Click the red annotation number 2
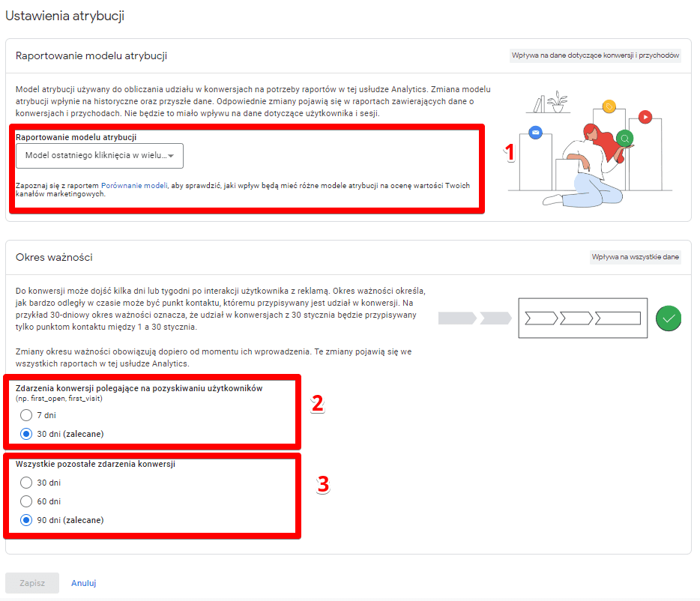700x601 pixels. pyautogui.click(x=318, y=404)
